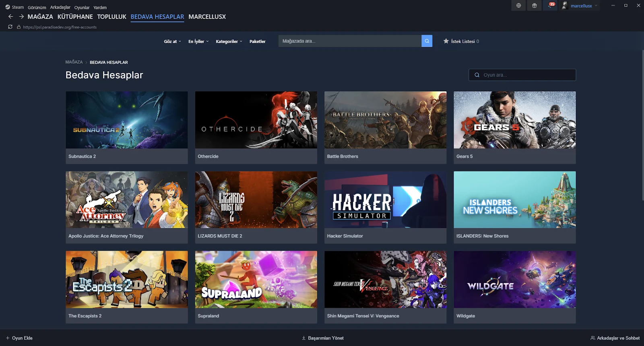Open the Subnautica 2 cover image
Viewport: 644px width, 346px height.
tap(127, 120)
